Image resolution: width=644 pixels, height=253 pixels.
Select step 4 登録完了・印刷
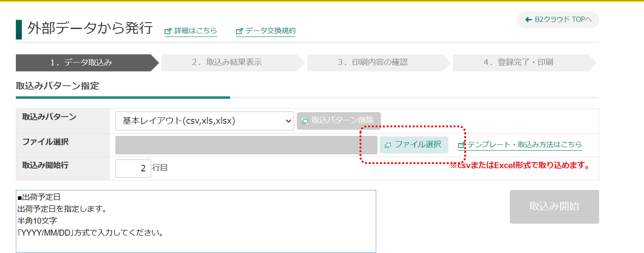point(518,62)
